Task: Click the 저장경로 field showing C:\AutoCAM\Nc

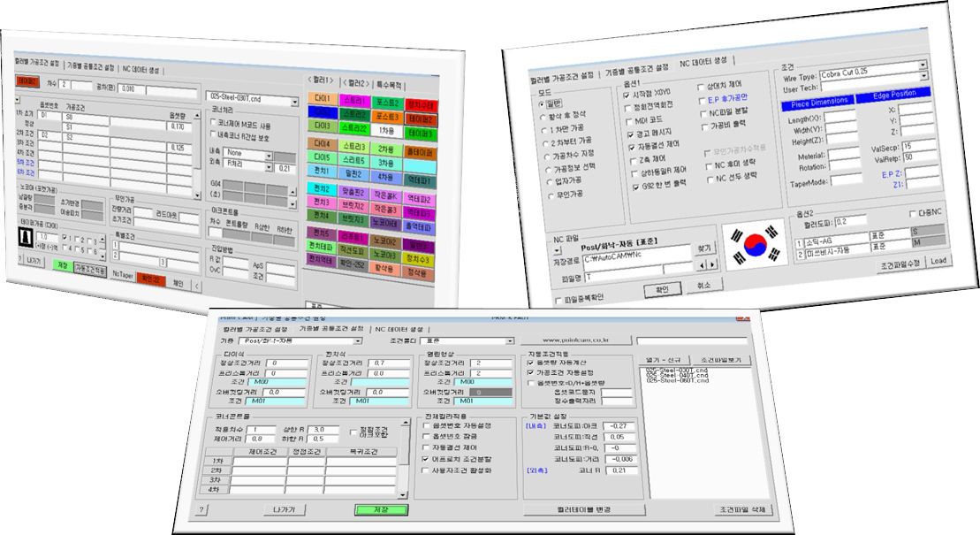Action: 636,256
